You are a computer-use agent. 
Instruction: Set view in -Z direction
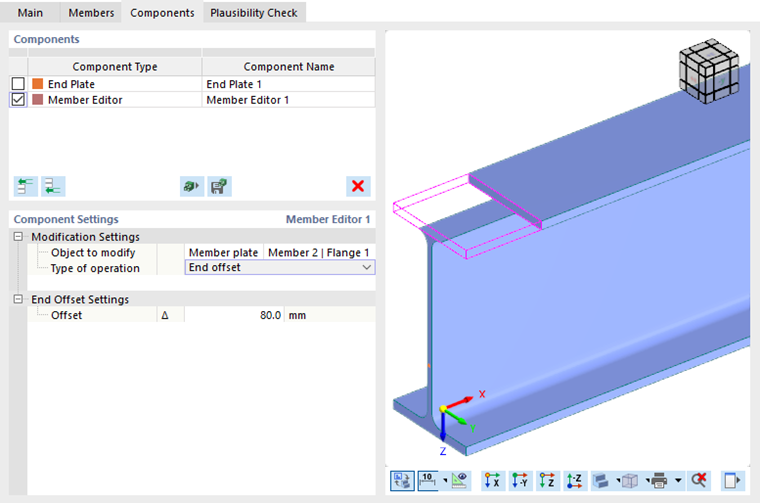pos(574,481)
